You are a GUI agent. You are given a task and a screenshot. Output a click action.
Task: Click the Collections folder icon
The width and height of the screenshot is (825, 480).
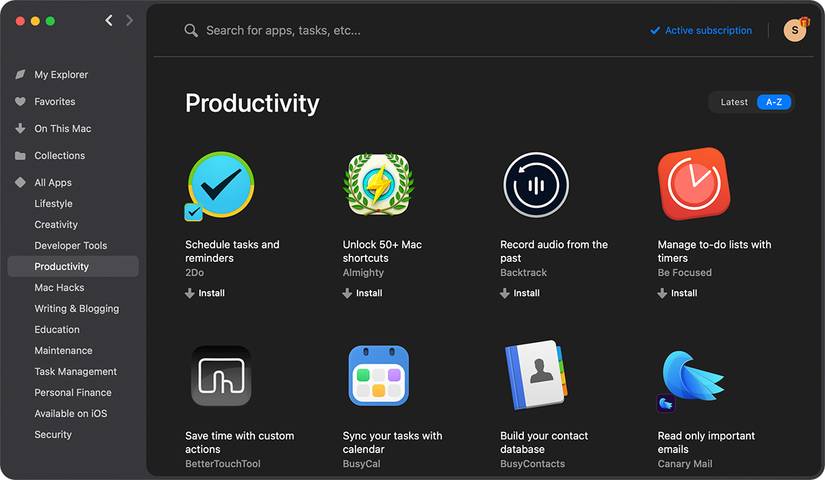click(20, 156)
